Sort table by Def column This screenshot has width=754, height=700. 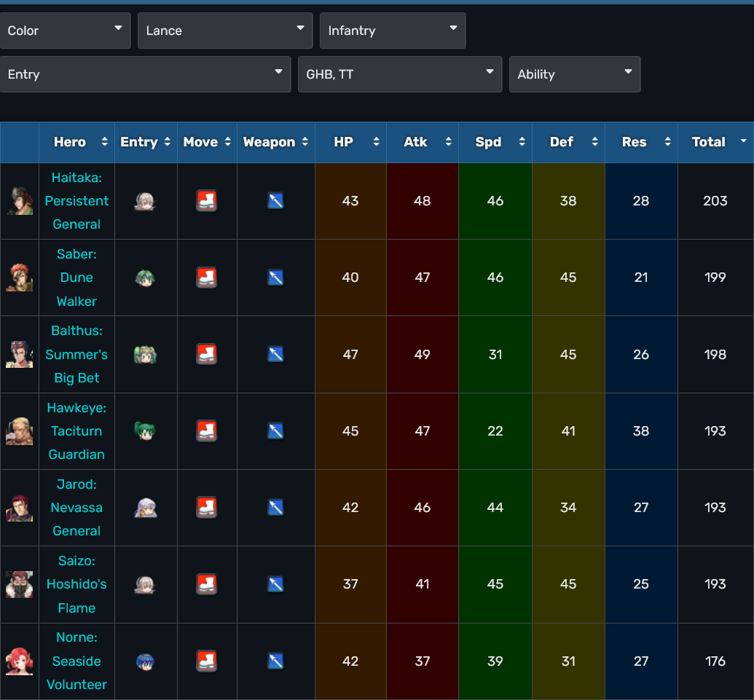(568, 142)
